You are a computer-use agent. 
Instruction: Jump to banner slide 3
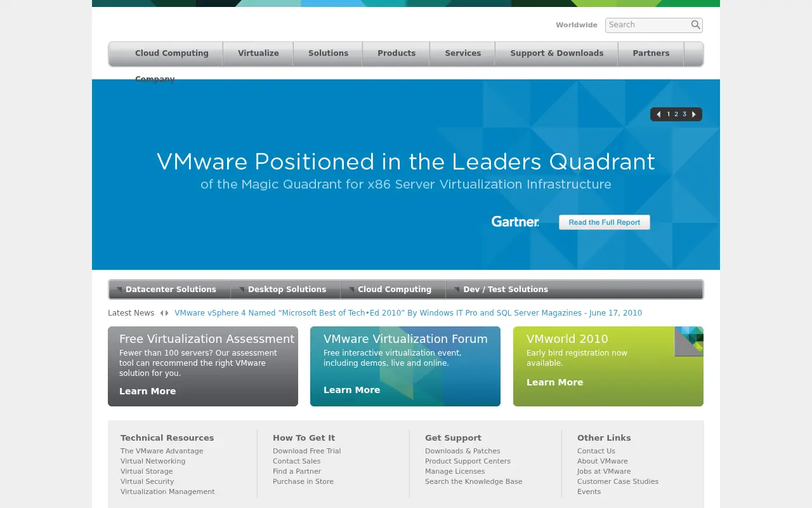coord(684,114)
